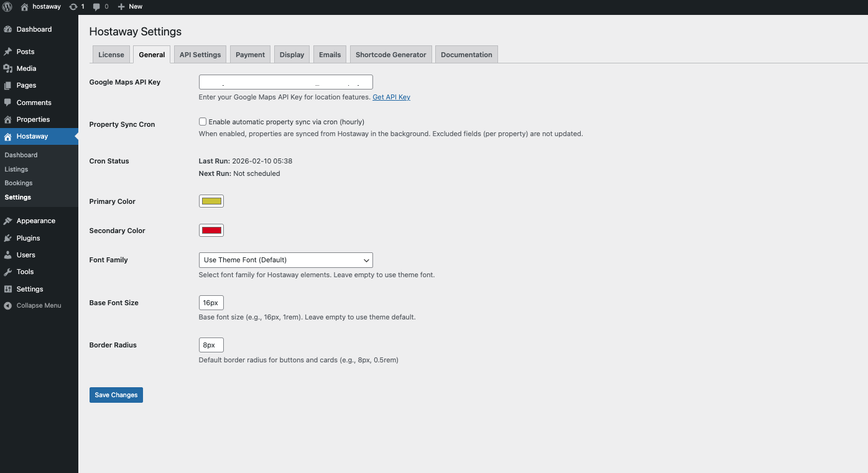Open the Shortcode Generator tab
868x473 pixels.
coord(390,54)
